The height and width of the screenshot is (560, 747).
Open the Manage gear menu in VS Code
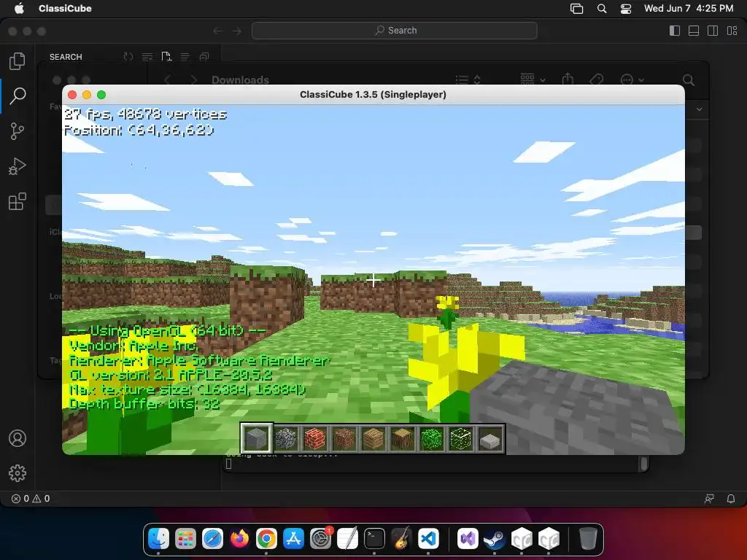(18, 472)
